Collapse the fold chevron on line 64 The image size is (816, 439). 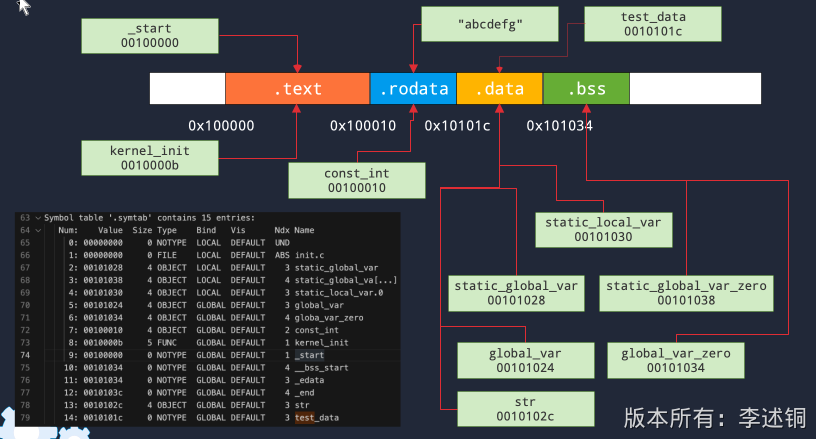coord(38,230)
